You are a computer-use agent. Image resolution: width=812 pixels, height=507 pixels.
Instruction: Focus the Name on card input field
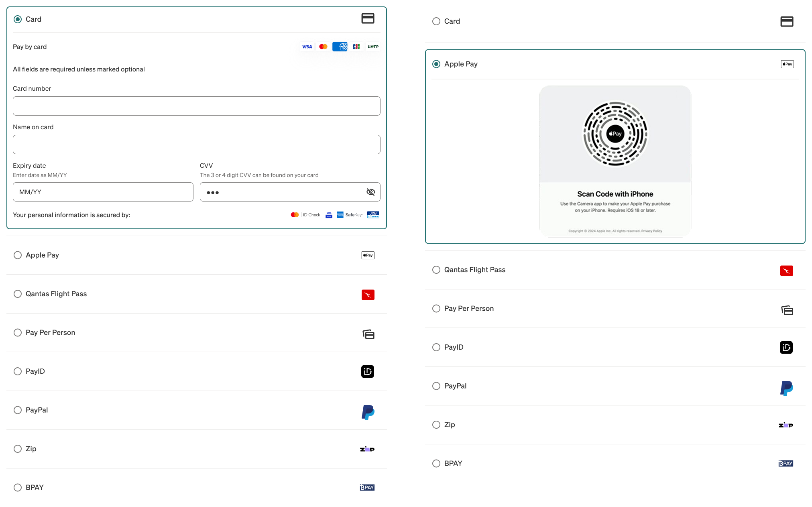coord(197,145)
